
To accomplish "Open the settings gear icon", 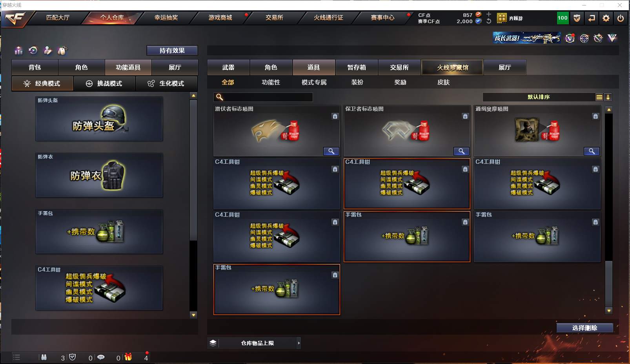I will [606, 18].
